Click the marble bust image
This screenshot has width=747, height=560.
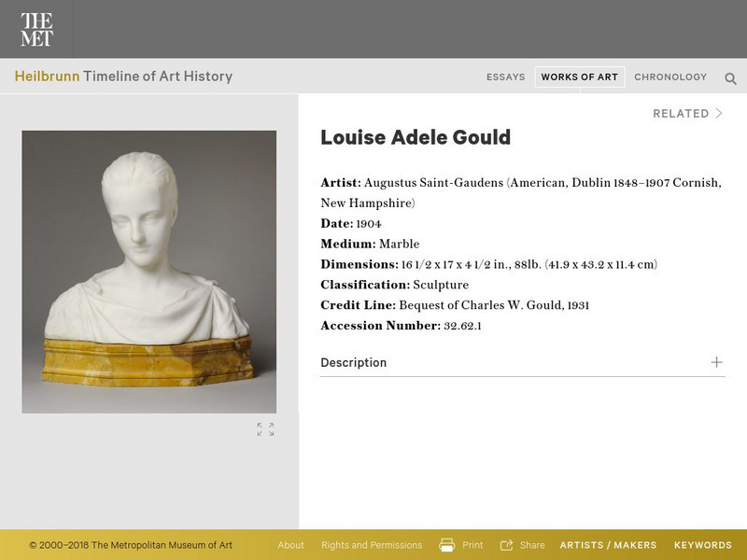point(149,272)
